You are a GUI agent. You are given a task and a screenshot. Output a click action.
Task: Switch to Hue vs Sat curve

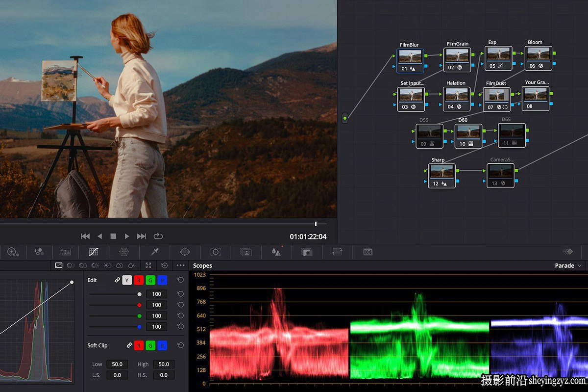click(x=83, y=265)
